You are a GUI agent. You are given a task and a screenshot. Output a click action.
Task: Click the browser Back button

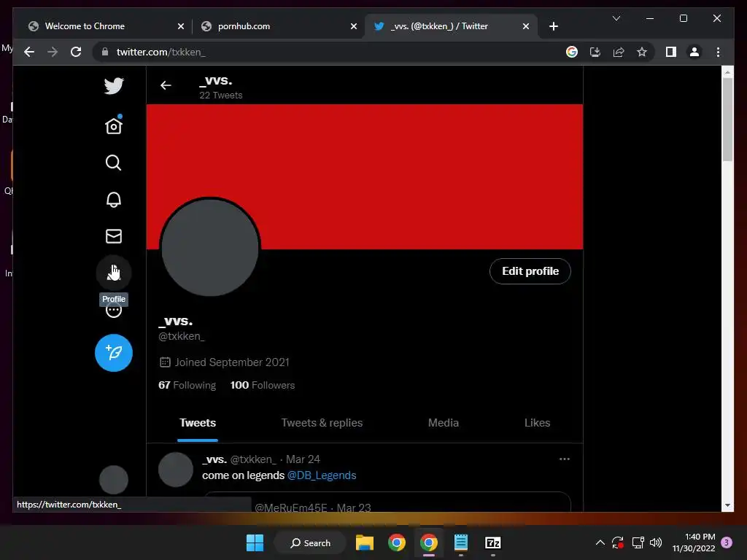(29, 52)
